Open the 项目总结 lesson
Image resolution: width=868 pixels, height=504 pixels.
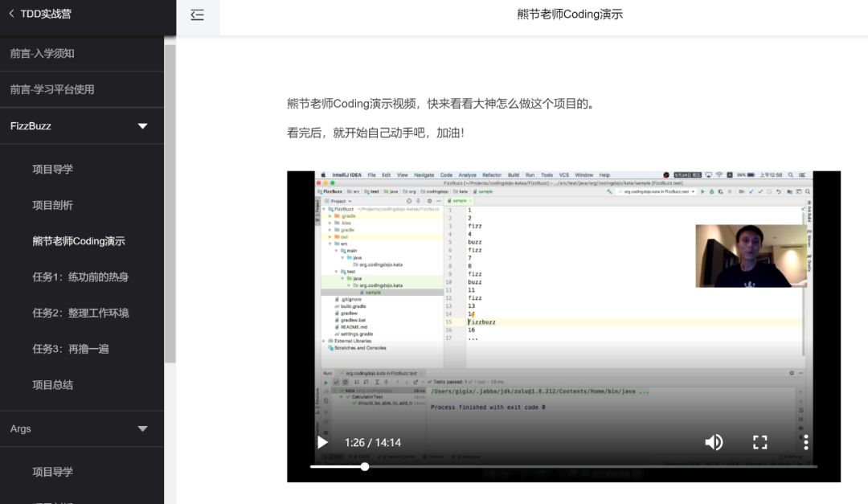point(52,386)
